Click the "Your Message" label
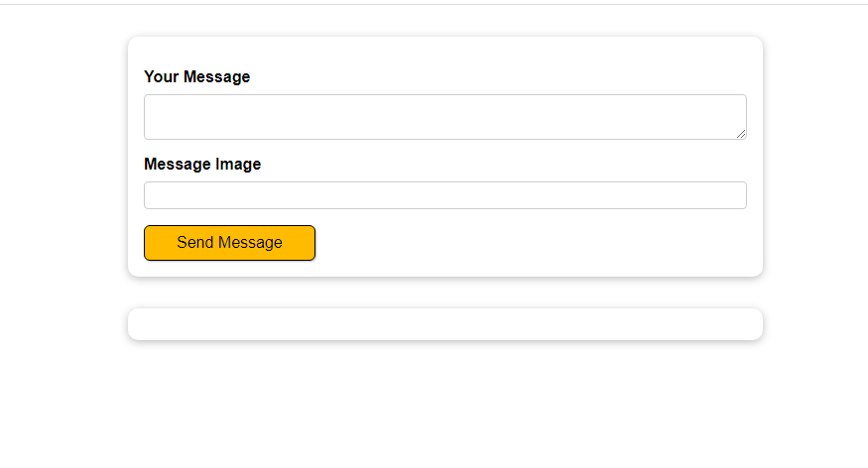Viewport: 868px width, 468px height. 197,76
